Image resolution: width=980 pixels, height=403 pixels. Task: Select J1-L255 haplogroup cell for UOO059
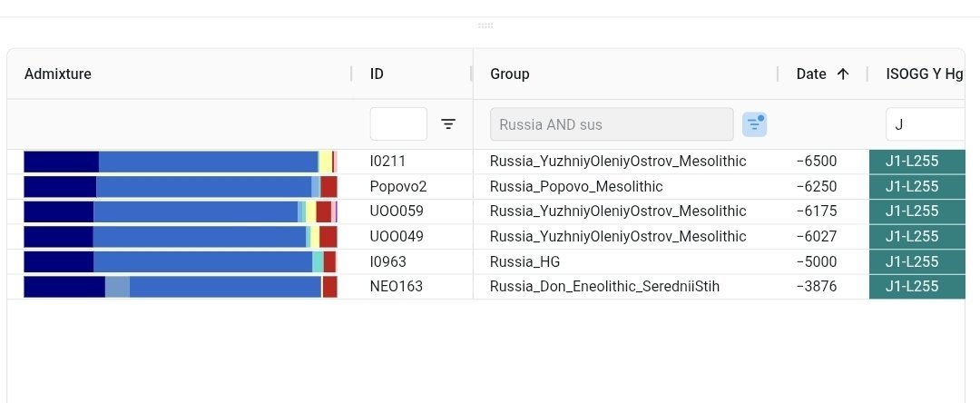[x=916, y=211]
